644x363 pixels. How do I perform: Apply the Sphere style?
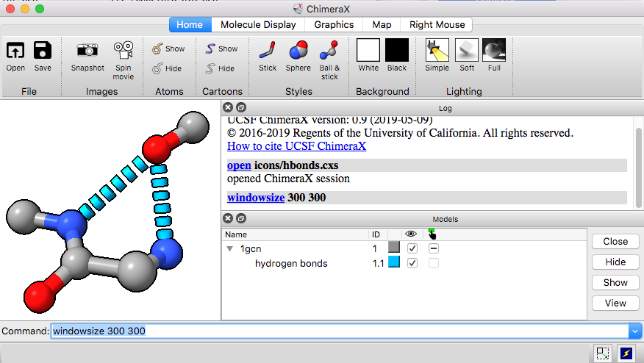coord(298,51)
